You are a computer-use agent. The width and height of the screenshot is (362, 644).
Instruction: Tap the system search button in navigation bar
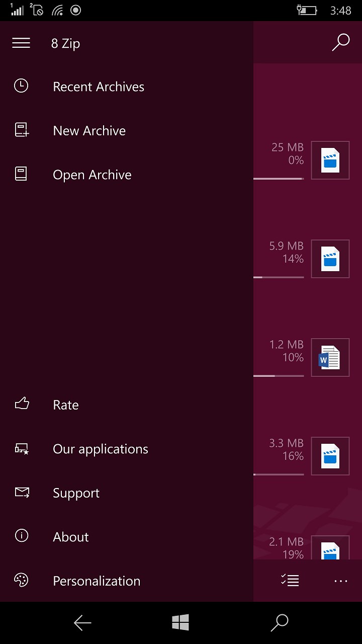pyautogui.click(x=279, y=623)
